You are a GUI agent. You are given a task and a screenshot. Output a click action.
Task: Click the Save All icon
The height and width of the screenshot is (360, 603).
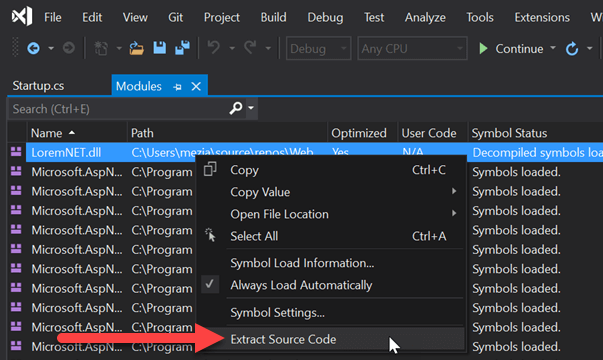pyautogui.click(x=182, y=48)
